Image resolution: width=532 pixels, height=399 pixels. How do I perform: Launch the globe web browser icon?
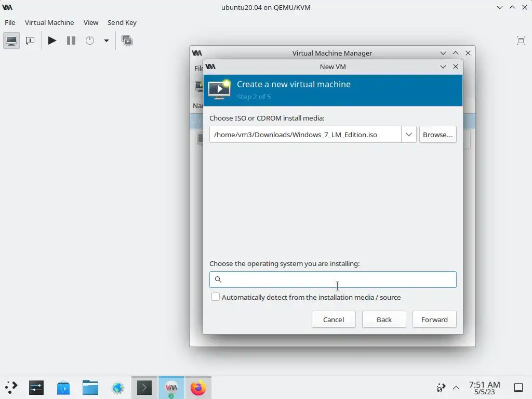(117, 388)
